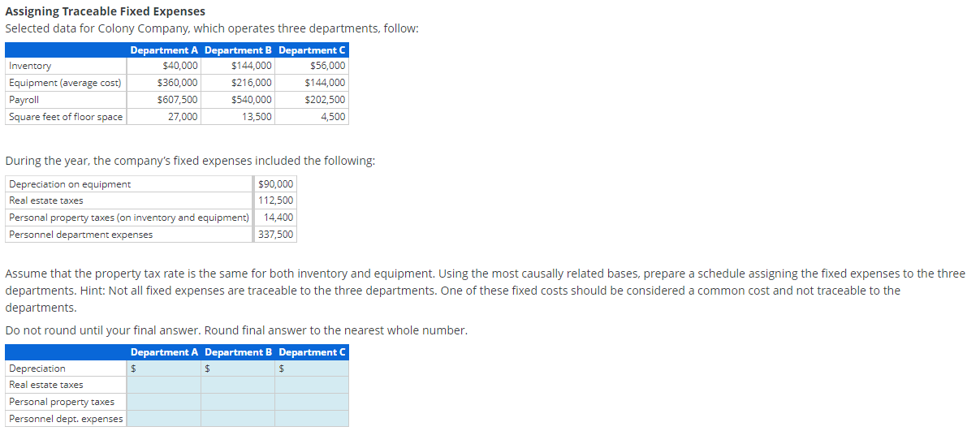980x444 pixels.
Task: Click Department C header in the answer schedule
Action: coord(313,352)
